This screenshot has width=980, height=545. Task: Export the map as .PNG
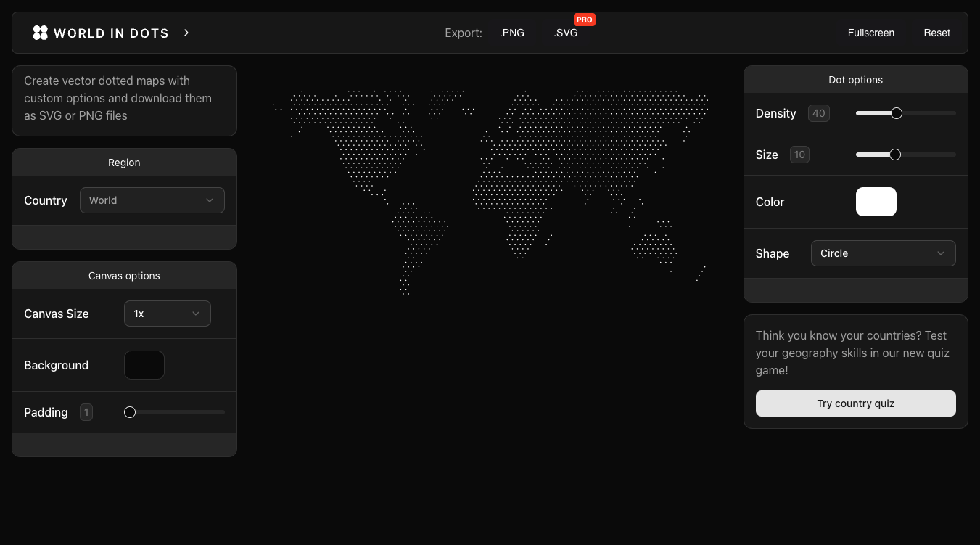(512, 32)
